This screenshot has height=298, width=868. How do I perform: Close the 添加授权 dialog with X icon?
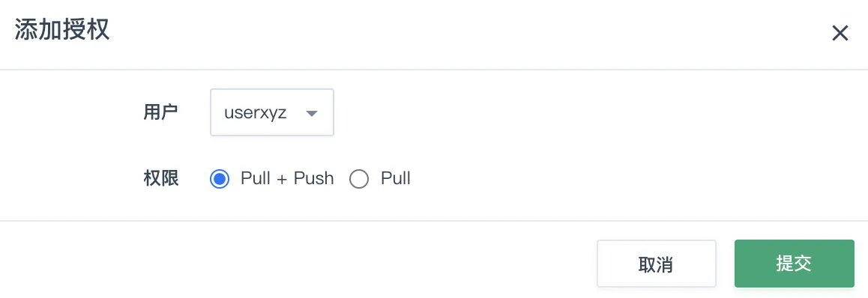[840, 34]
